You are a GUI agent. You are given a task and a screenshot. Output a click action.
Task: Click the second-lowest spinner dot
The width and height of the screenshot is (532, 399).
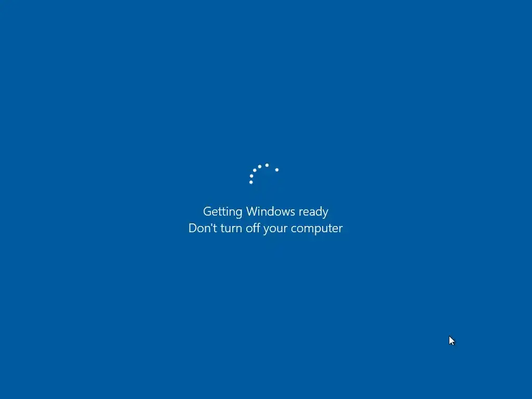point(251,176)
